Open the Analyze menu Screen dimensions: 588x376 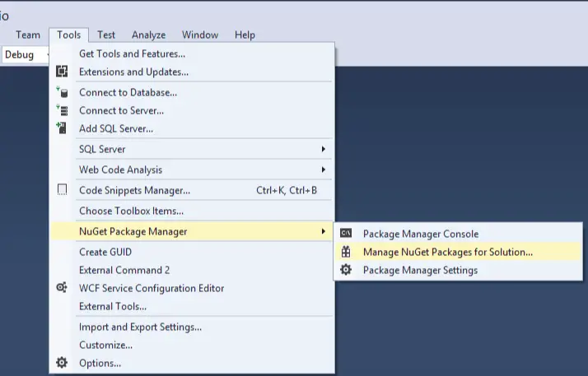point(148,35)
